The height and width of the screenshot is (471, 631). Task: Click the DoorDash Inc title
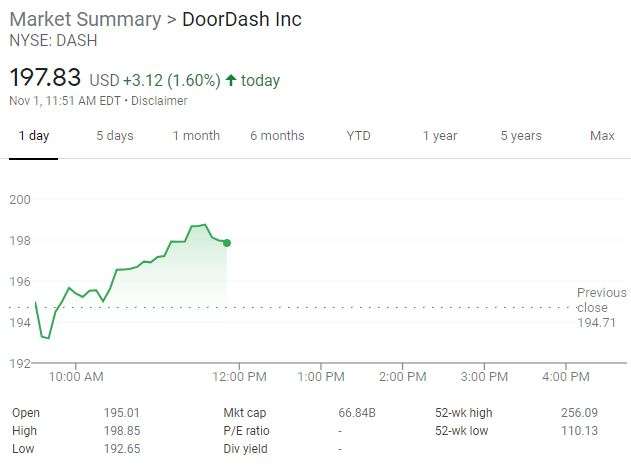pos(242,19)
